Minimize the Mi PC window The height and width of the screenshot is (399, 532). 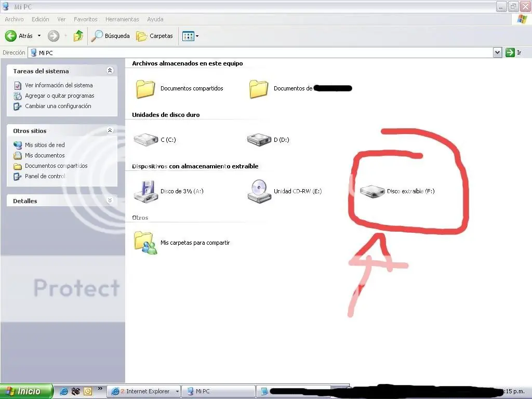501,6
